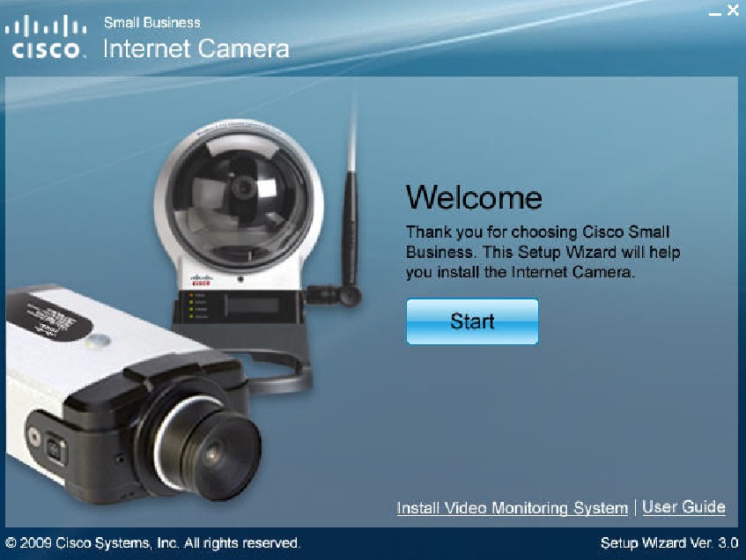
Task: Open the Install Video Monitoring System link
Action: [512, 508]
